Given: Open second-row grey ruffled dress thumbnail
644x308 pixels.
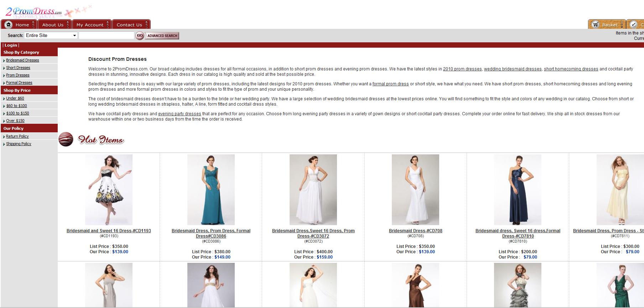Looking at the screenshot, I should click(518, 285).
